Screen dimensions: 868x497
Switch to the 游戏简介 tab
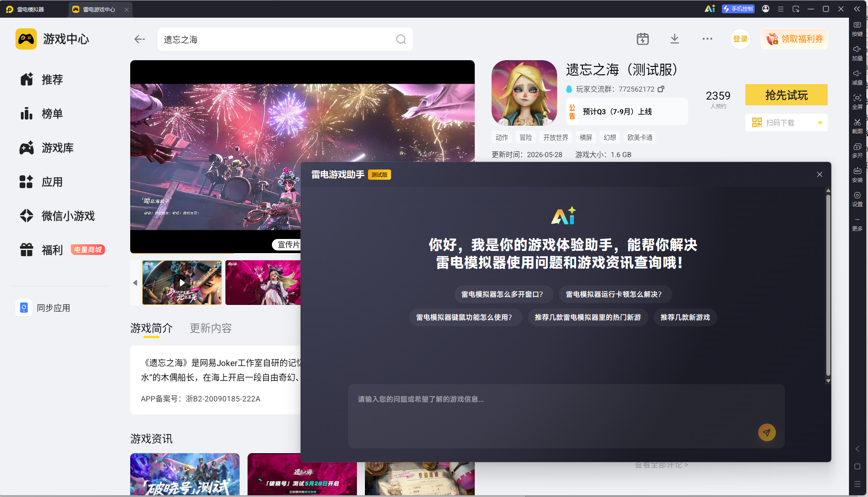151,328
